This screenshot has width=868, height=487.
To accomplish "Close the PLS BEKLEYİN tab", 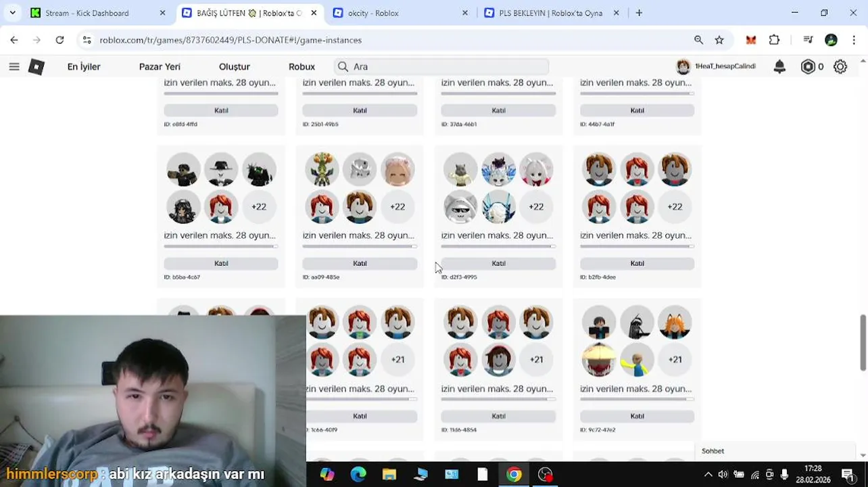I will click(616, 13).
